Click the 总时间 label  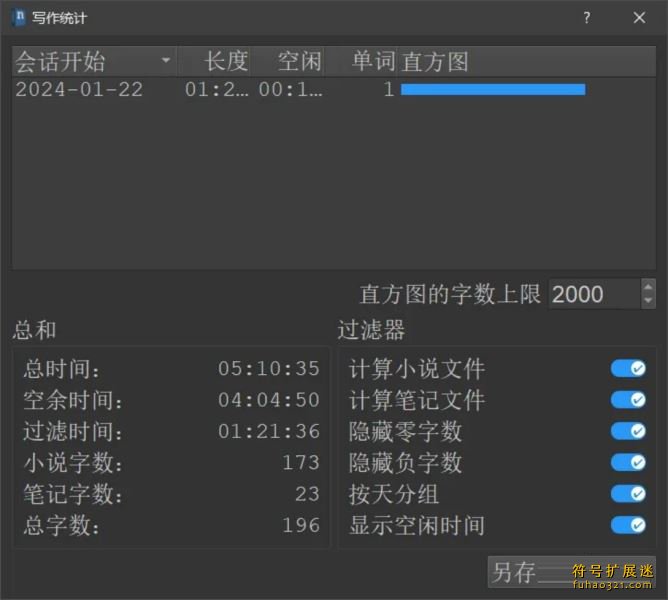click(x=61, y=369)
